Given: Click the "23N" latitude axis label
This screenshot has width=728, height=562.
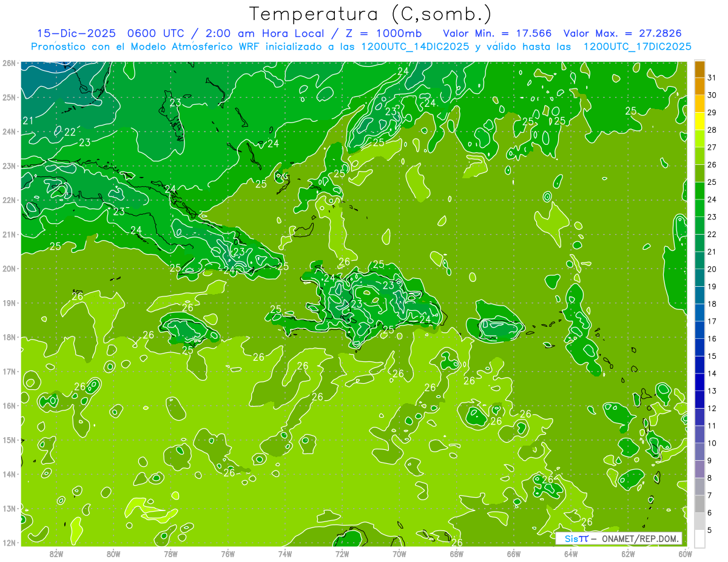Looking at the screenshot, I should (9, 166).
